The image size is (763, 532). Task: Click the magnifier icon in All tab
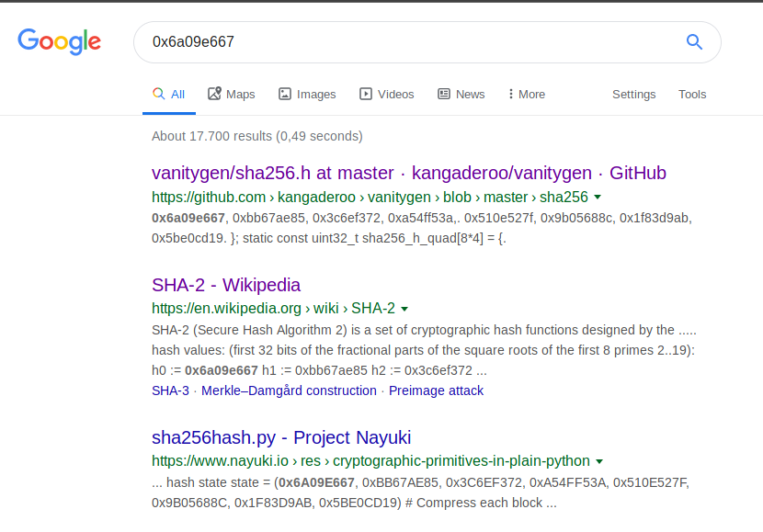[159, 94]
